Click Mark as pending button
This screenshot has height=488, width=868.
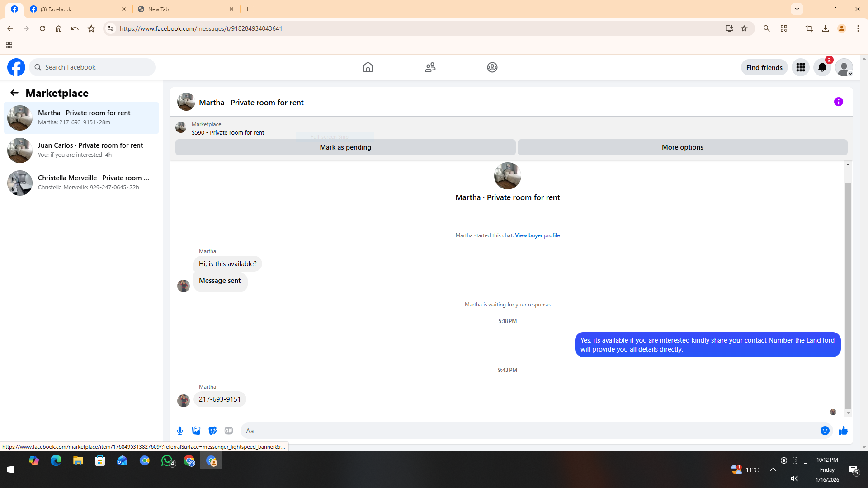[345, 147]
